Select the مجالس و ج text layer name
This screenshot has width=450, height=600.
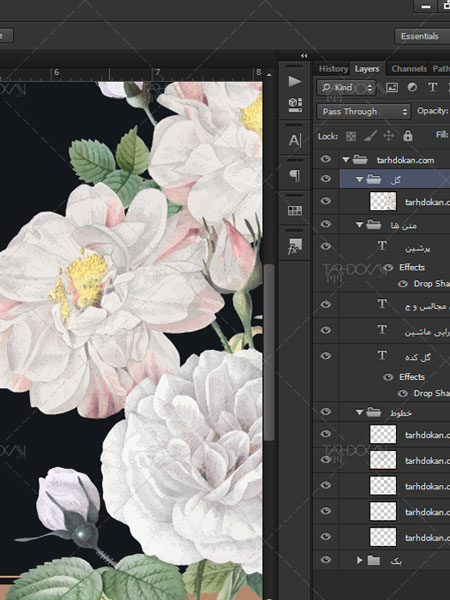pyautogui.click(x=427, y=307)
